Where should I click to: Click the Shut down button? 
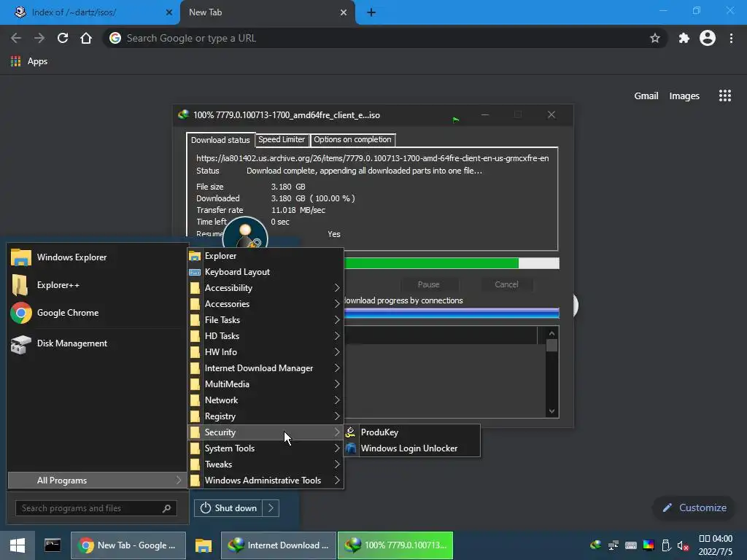point(228,508)
